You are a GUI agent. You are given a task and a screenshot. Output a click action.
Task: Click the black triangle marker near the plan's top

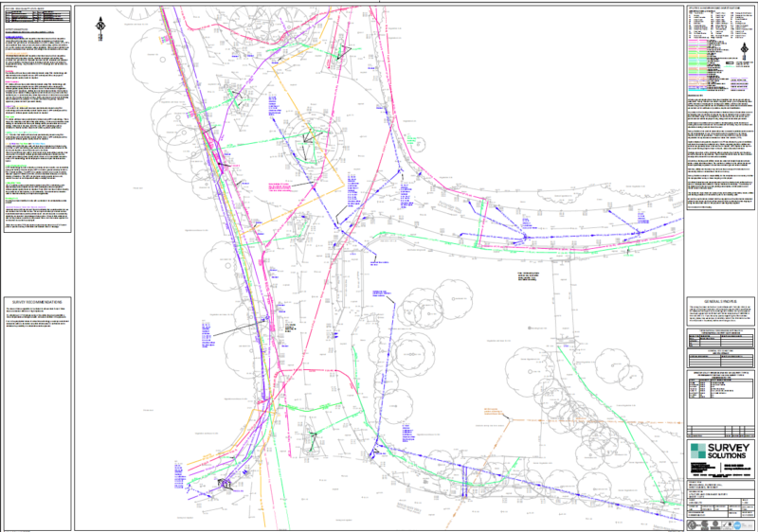point(344,54)
